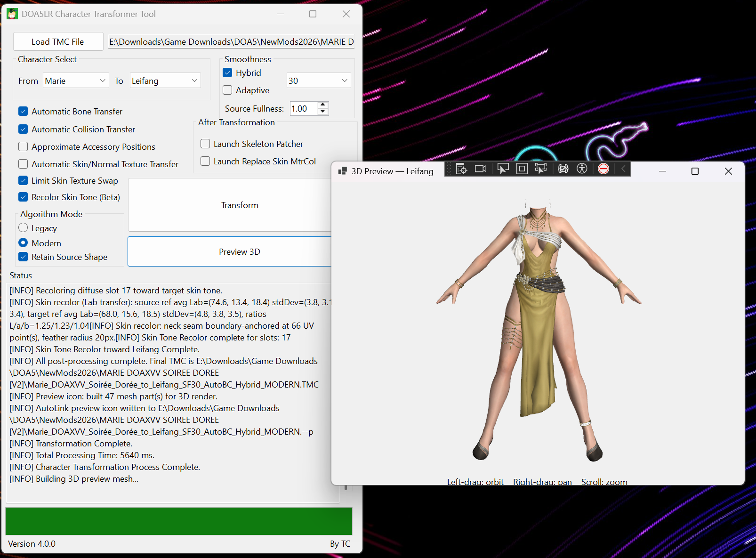Close the 3D Preview — Leifang window
The width and height of the screenshot is (756, 558).
coord(728,171)
